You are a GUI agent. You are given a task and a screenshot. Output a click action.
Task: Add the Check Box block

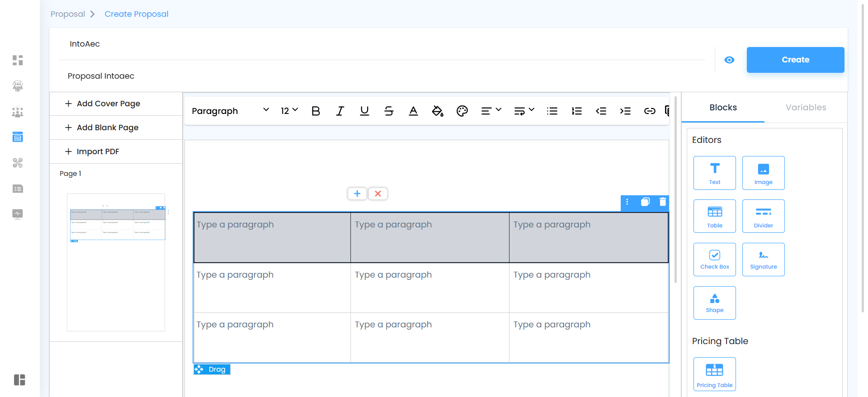coord(714,260)
